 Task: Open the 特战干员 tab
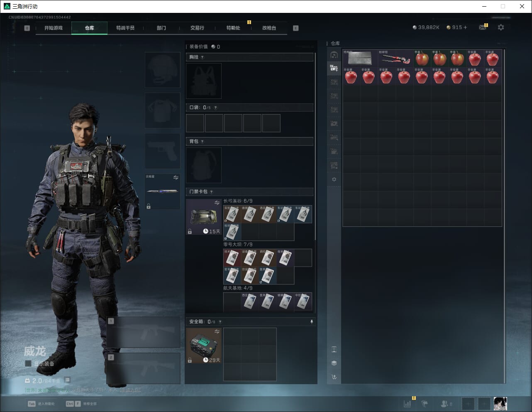point(125,28)
